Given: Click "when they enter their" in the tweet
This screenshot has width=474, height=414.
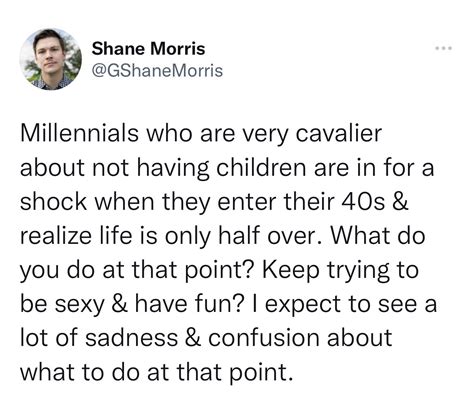Looking at the screenshot, I should 215,202.
